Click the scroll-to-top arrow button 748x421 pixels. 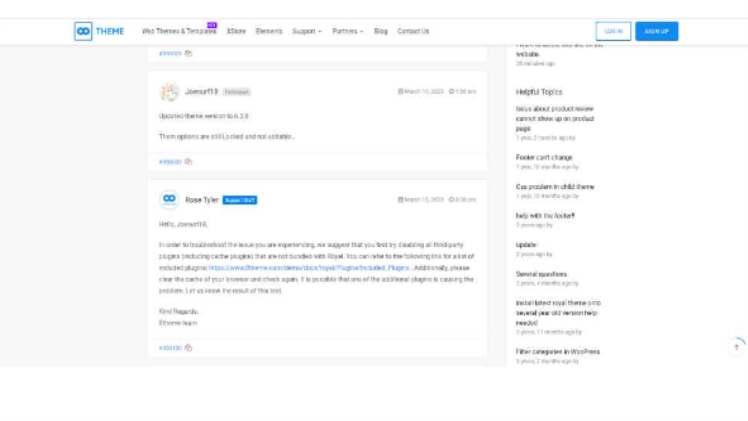pos(737,346)
